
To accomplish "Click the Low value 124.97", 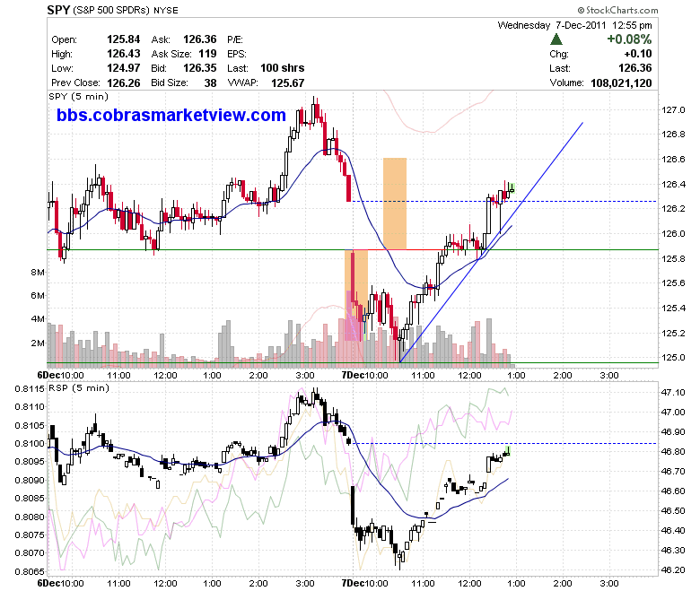I will tap(123, 68).
